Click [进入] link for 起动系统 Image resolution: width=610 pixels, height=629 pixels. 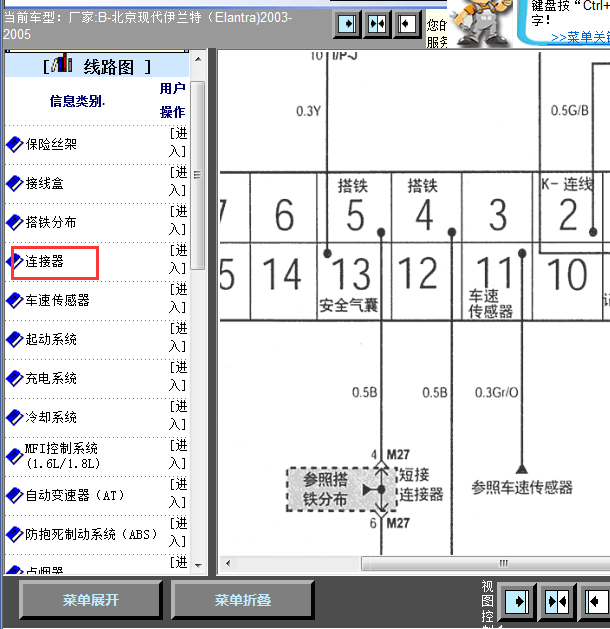178,337
